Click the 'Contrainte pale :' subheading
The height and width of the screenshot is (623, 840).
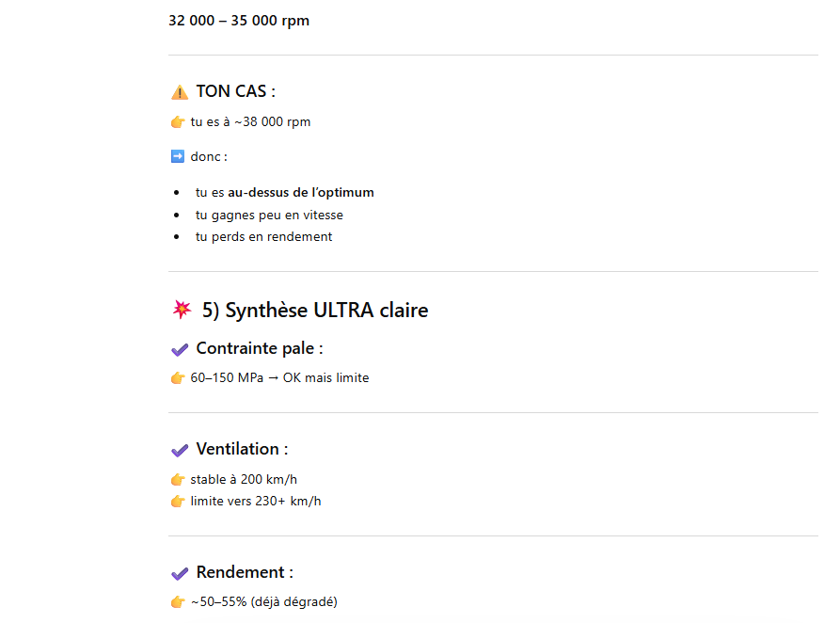click(260, 348)
